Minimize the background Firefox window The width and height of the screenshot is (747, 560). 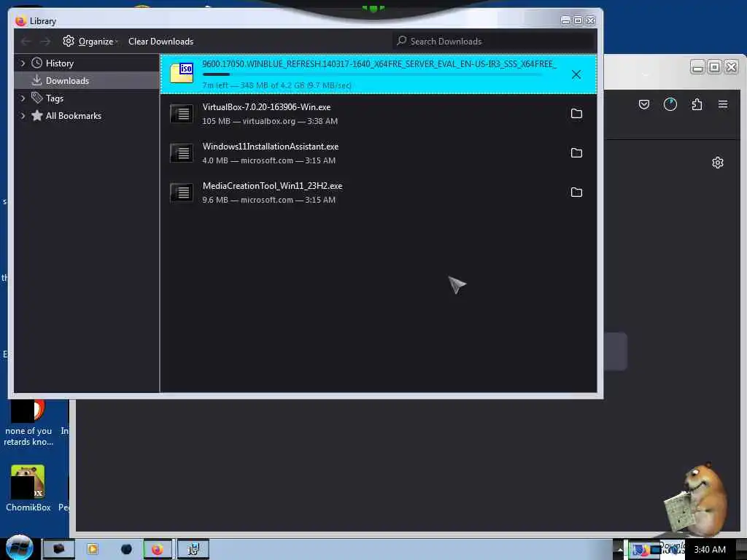coord(697,67)
